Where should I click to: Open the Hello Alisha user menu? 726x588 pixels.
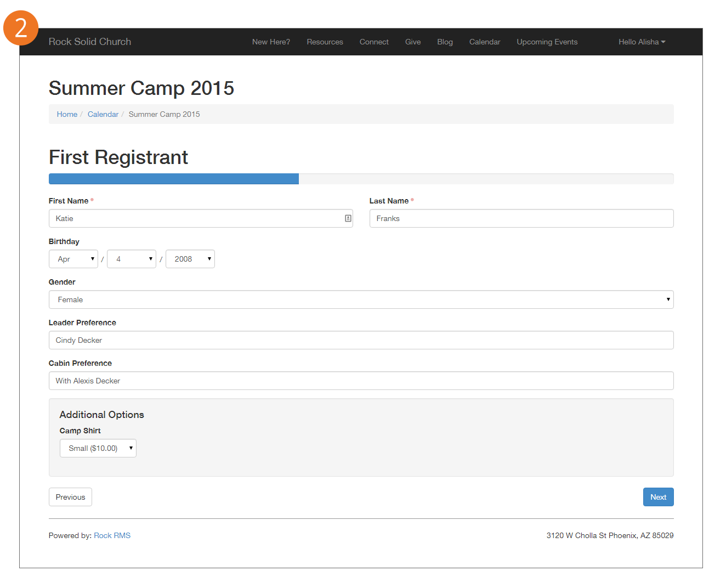tap(642, 42)
